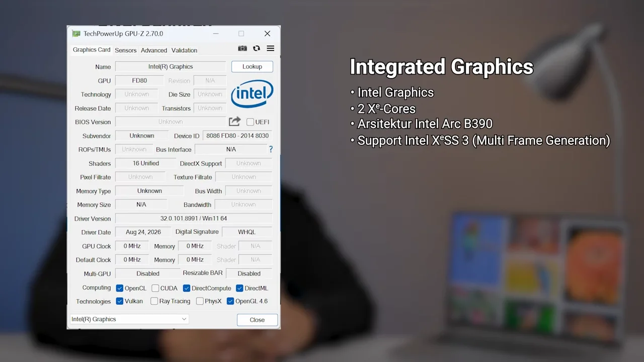Click the "2 Xe-Cores" bullet text
The width and height of the screenshot is (644, 362).
[386, 109]
